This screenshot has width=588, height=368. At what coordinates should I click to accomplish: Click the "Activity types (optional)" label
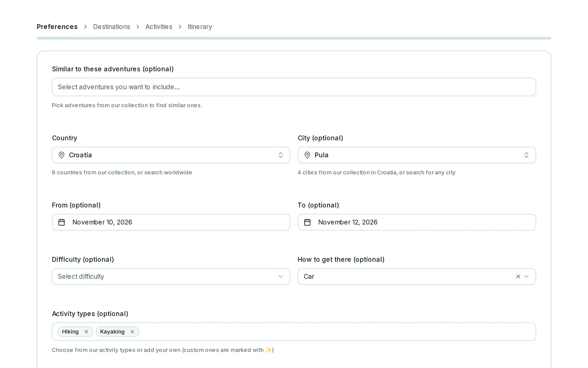coord(90,314)
